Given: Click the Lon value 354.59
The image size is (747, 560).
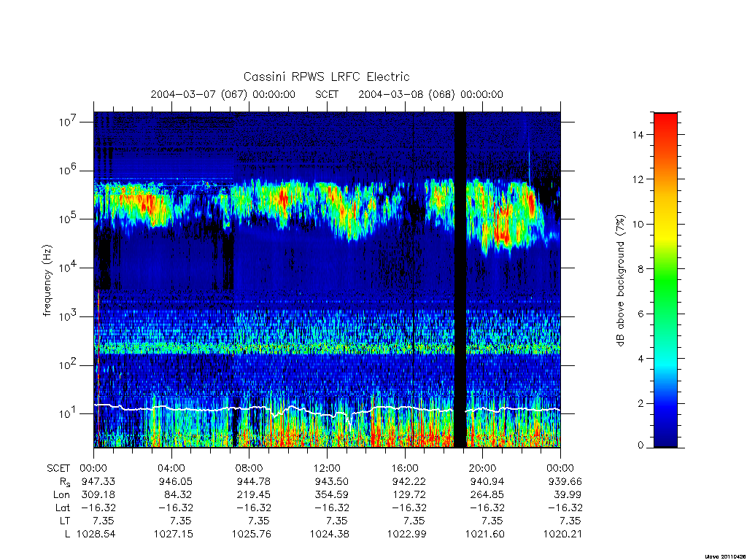Looking at the screenshot, I should click(x=330, y=495).
